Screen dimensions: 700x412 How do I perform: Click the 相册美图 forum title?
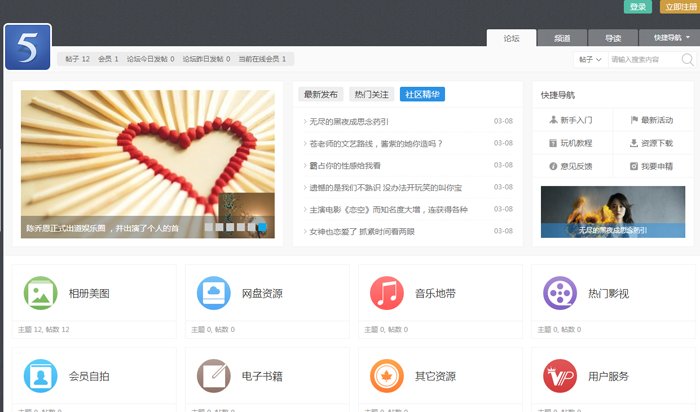(89, 293)
